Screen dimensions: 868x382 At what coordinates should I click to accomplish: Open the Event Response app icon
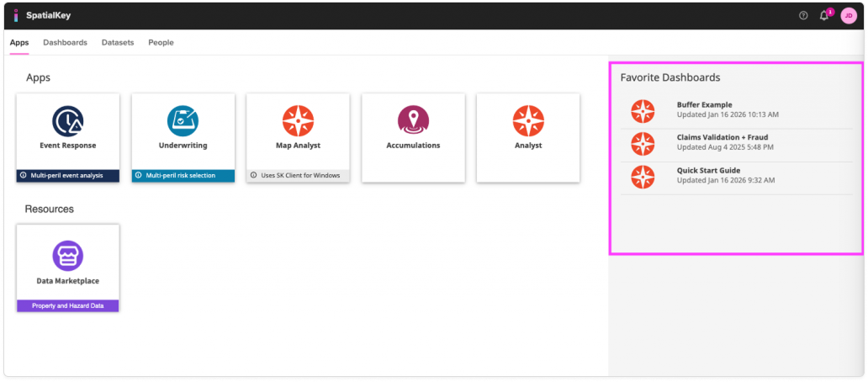[x=67, y=121]
